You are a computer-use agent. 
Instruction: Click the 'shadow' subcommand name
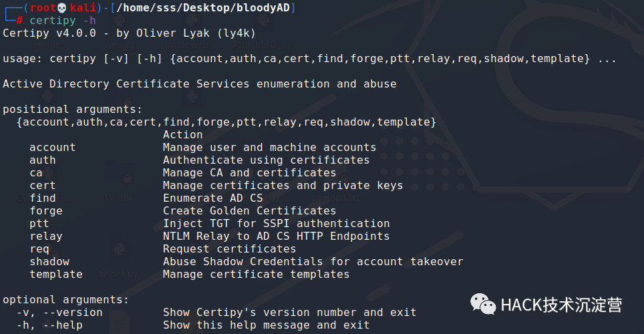[49, 261]
